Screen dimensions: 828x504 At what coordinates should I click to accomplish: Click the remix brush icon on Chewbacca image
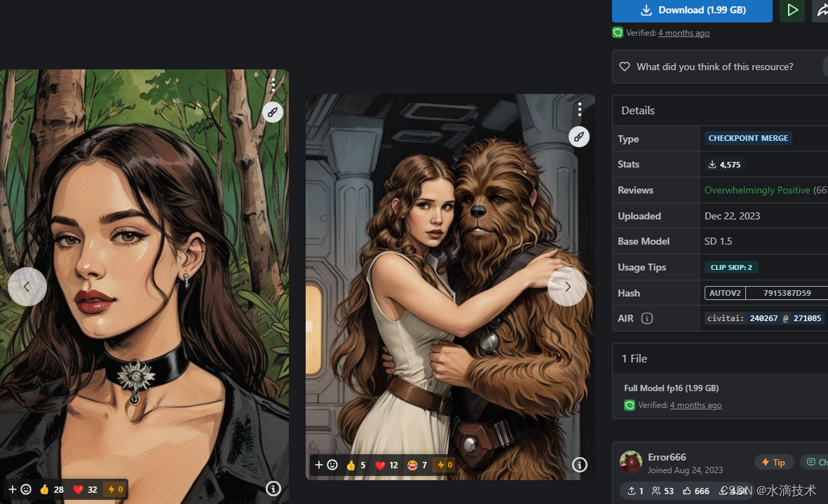pos(578,137)
